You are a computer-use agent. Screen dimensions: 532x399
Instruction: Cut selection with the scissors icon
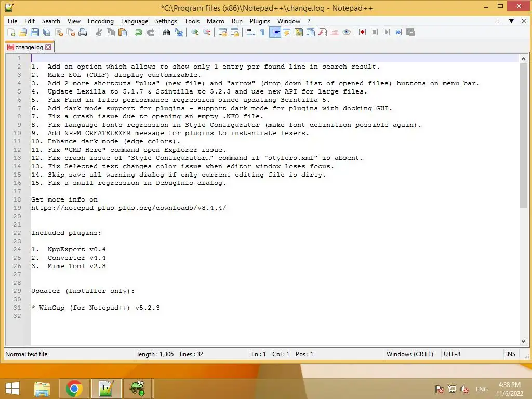(99, 32)
